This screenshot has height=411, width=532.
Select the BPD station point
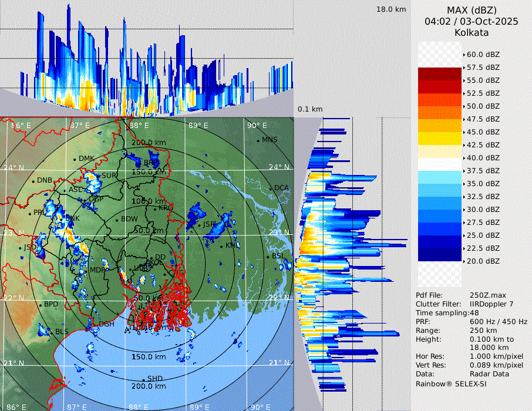[41, 305]
